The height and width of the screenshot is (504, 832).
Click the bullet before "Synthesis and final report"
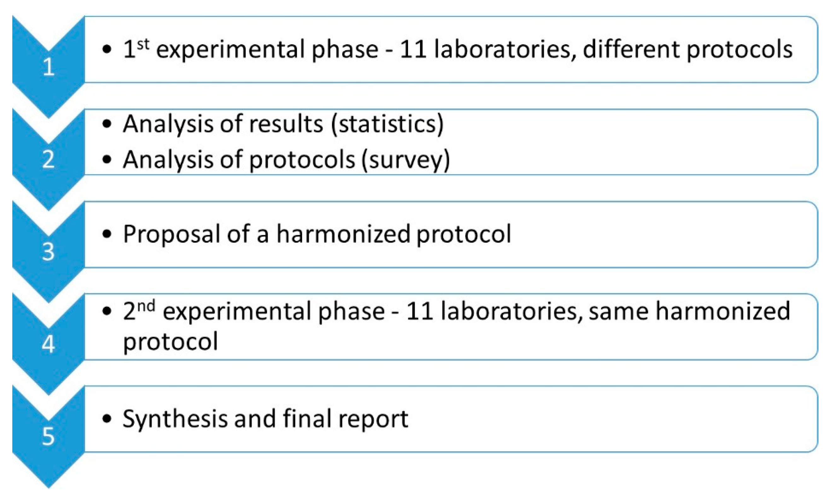[x=107, y=419]
